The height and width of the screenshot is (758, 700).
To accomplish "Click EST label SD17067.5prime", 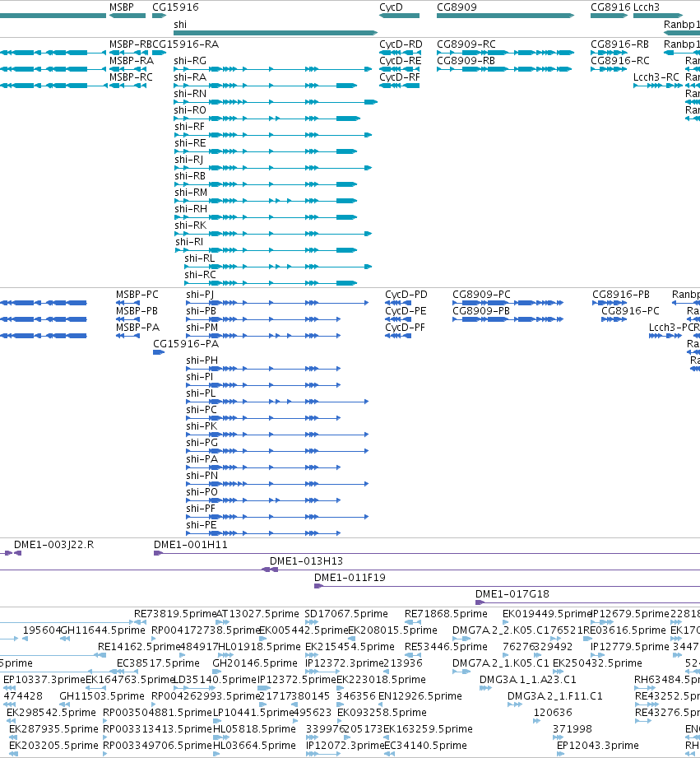I will (x=346, y=614).
